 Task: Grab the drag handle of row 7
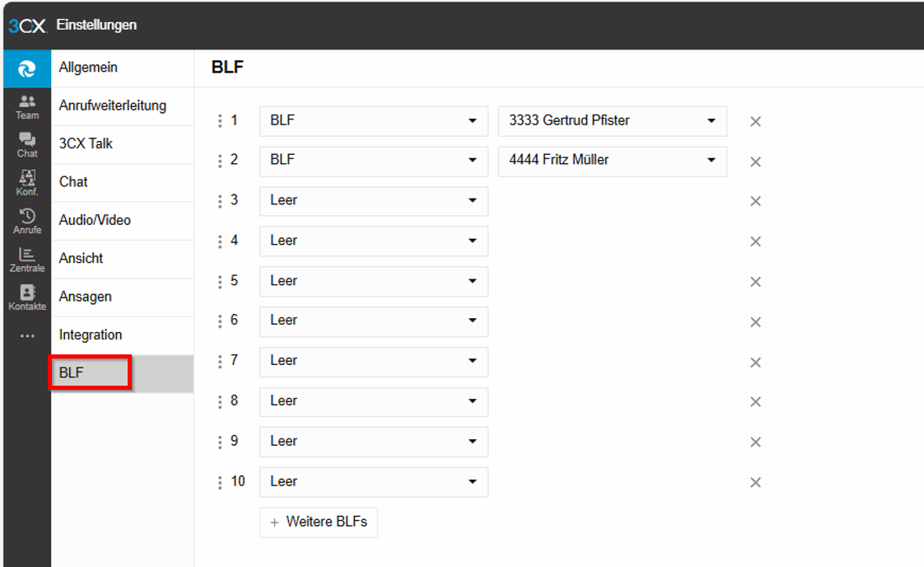pyautogui.click(x=220, y=362)
